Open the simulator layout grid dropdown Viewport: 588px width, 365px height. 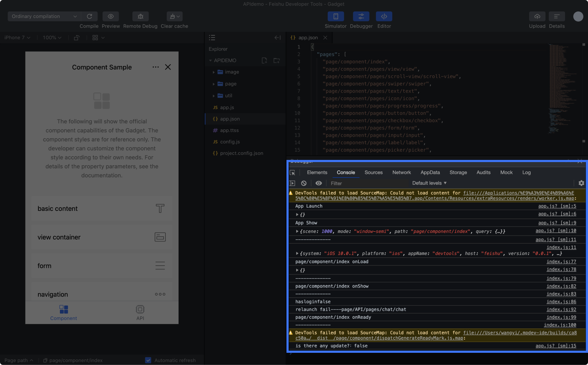tap(98, 37)
